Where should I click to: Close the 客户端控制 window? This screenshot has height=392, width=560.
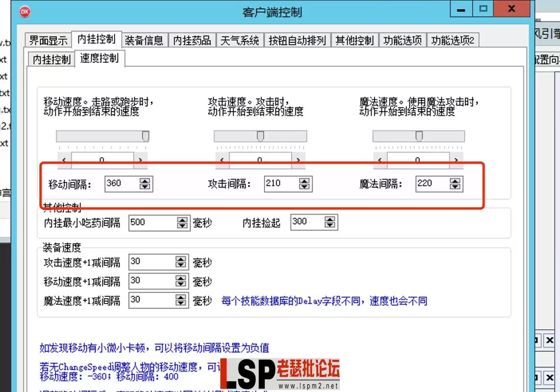point(512,9)
